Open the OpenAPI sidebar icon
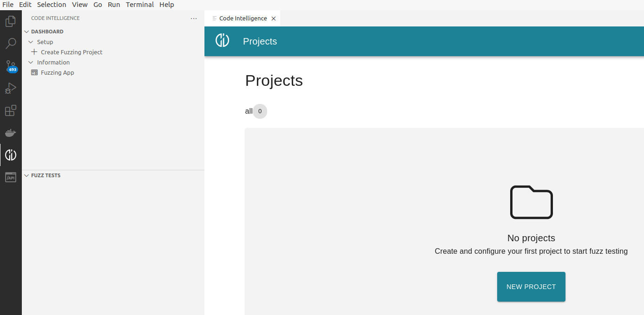The height and width of the screenshot is (315, 644). tap(10, 177)
